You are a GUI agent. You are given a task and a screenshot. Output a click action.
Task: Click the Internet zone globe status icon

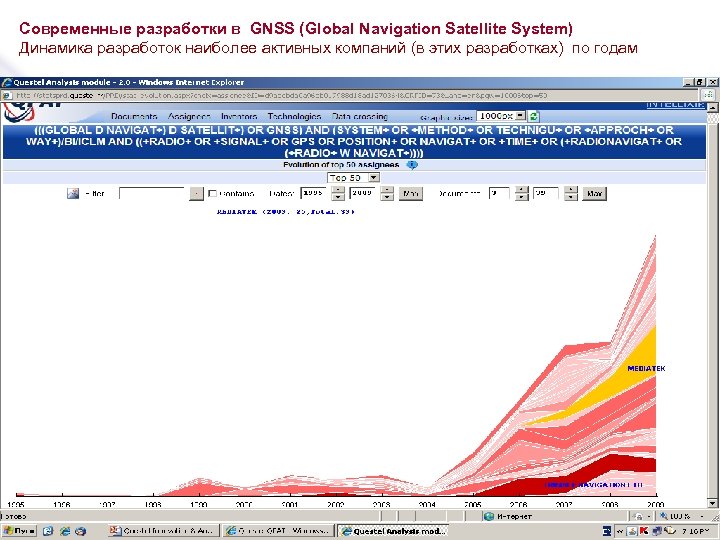489,517
